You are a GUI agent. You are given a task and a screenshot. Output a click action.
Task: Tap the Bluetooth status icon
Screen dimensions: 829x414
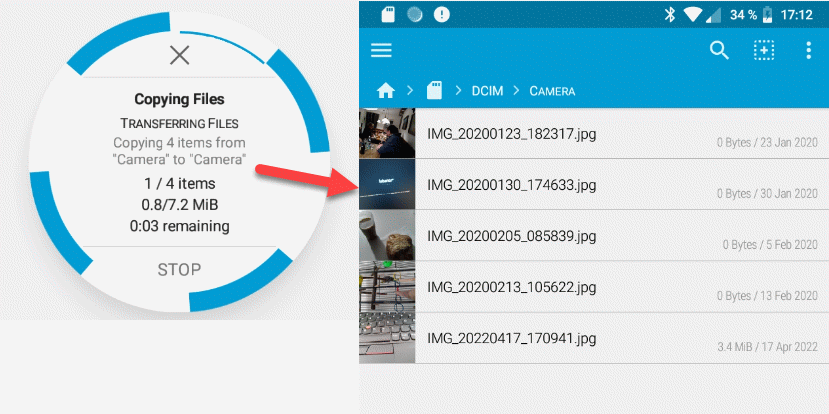[670, 15]
